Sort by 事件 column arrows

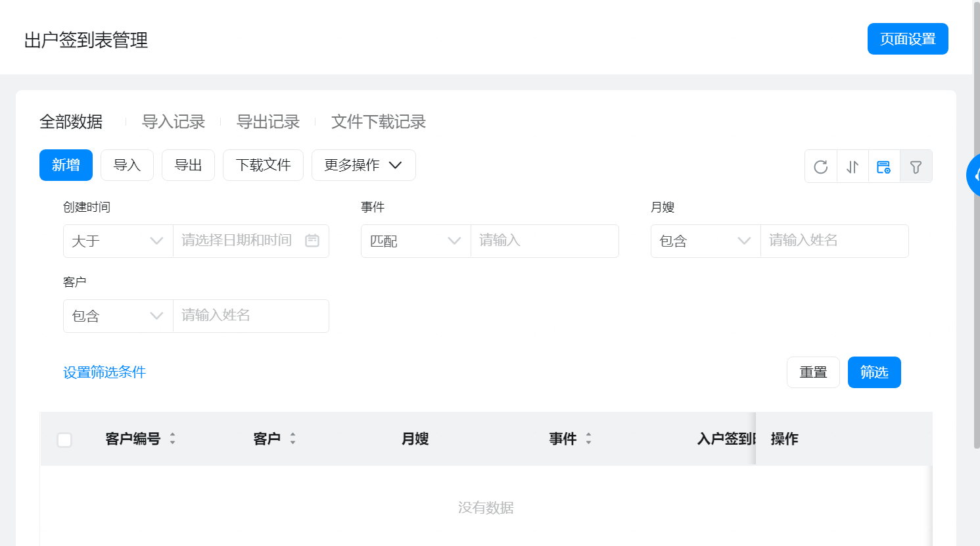(588, 439)
